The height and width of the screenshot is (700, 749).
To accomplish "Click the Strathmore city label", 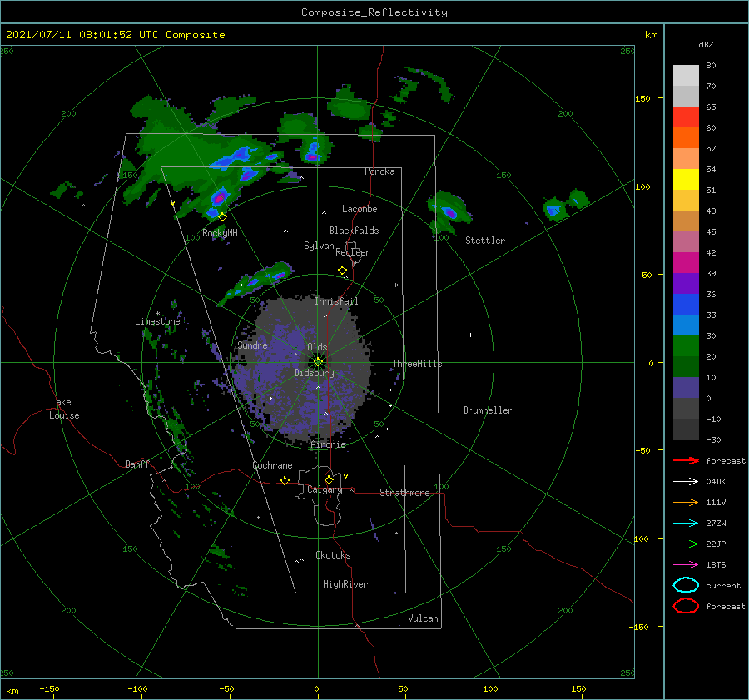I will point(404,493).
